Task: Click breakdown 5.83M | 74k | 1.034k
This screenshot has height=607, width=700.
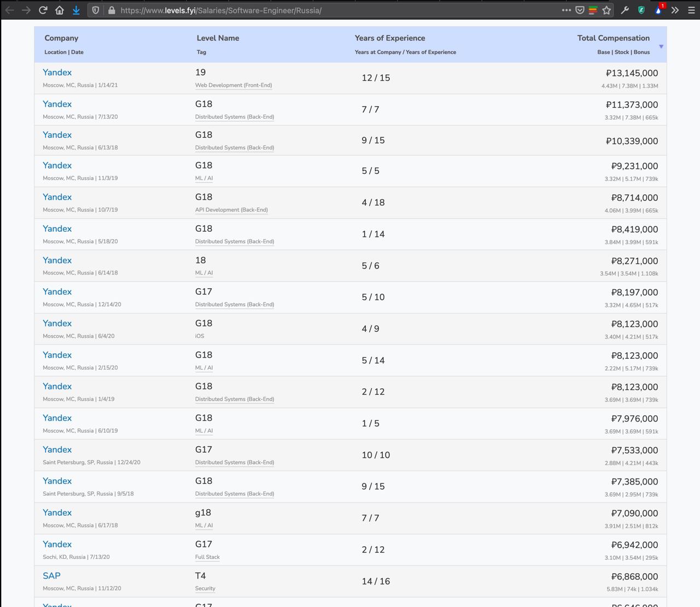Action: click(632, 590)
